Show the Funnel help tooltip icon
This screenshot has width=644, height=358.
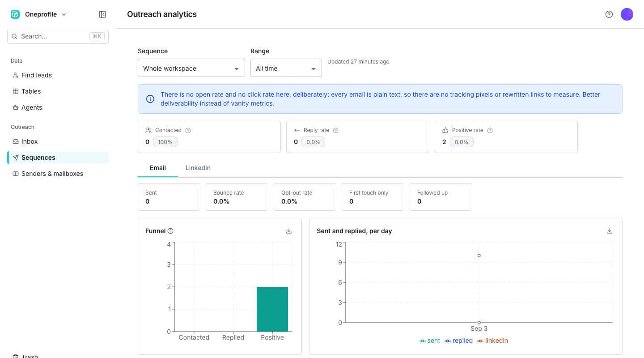coord(170,231)
